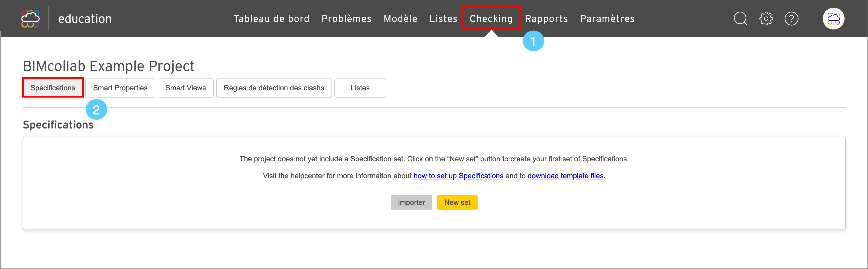Image resolution: width=868 pixels, height=269 pixels.
Task: Open the Rapports menu item
Action: pyautogui.click(x=546, y=19)
